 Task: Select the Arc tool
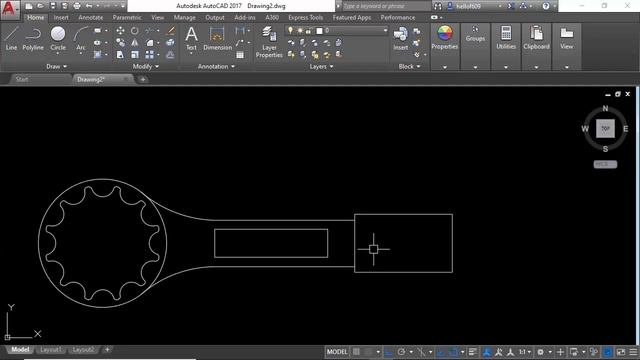coord(81,39)
